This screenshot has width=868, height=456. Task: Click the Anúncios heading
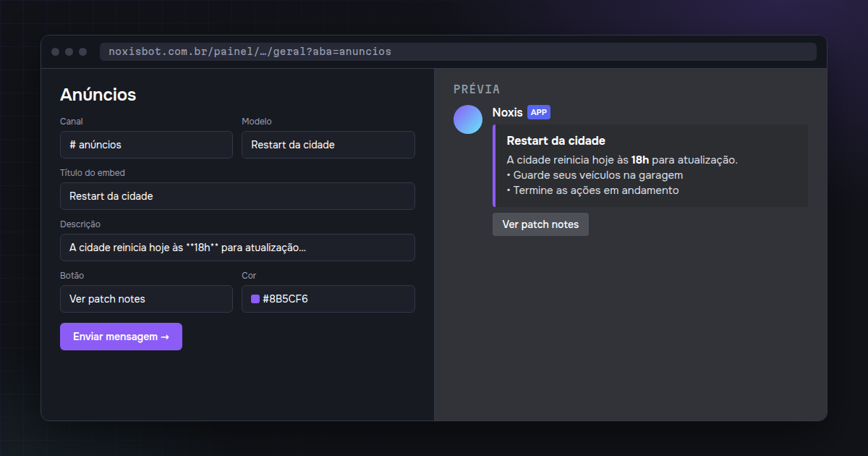98,95
